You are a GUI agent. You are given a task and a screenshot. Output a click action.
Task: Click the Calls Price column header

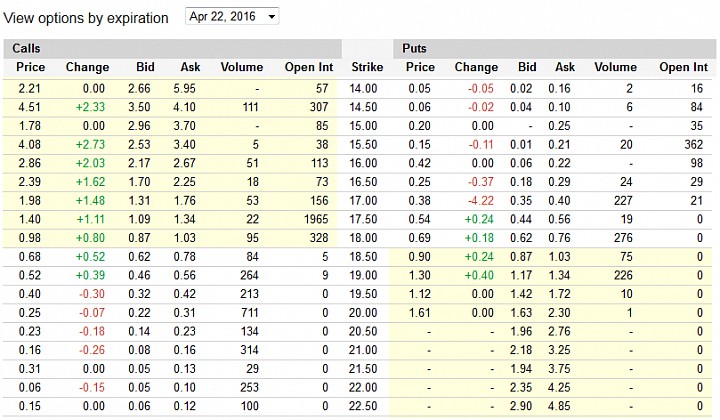(x=31, y=67)
